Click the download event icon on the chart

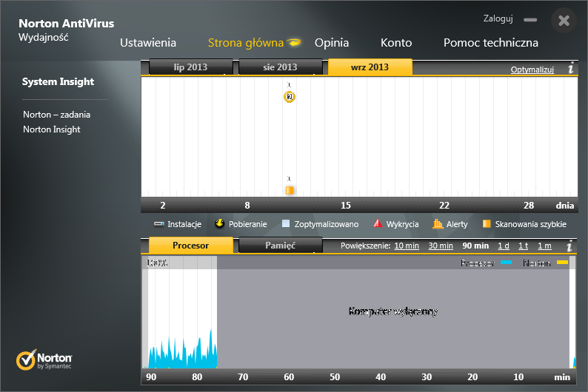pyautogui.click(x=289, y=97)
